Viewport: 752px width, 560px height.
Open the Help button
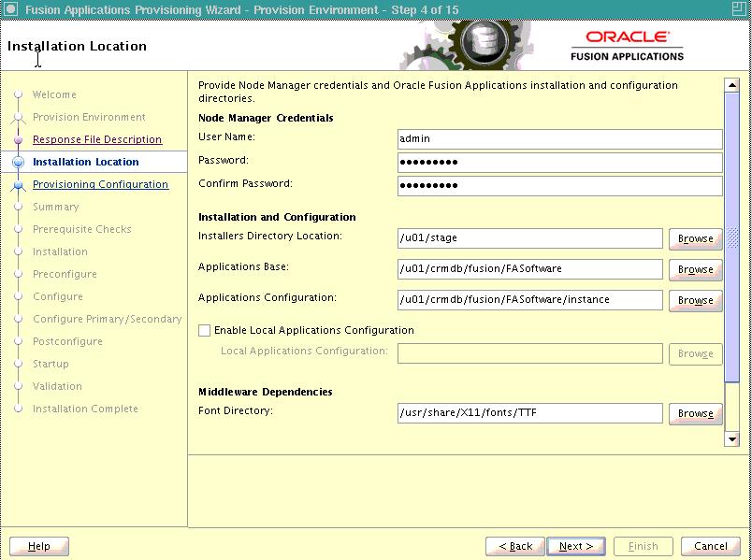[x=39, y=546]
